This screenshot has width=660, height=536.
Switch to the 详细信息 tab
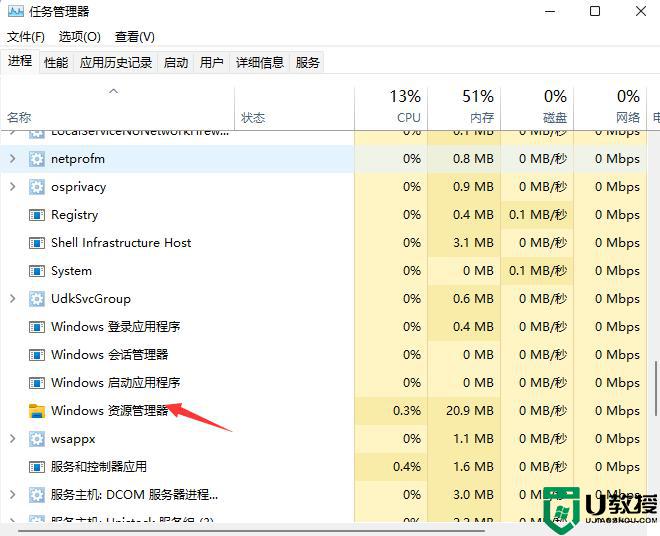click(260, 62)
